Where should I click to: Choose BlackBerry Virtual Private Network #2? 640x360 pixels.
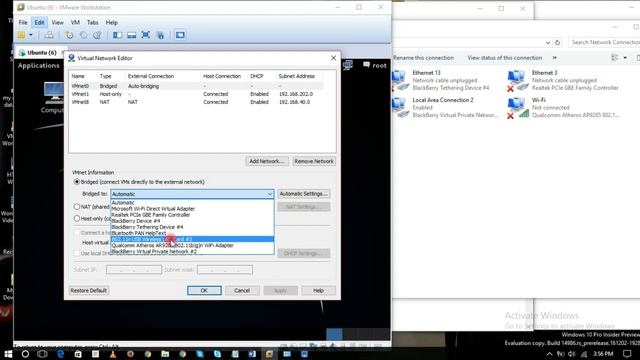[x=192, y=251]
